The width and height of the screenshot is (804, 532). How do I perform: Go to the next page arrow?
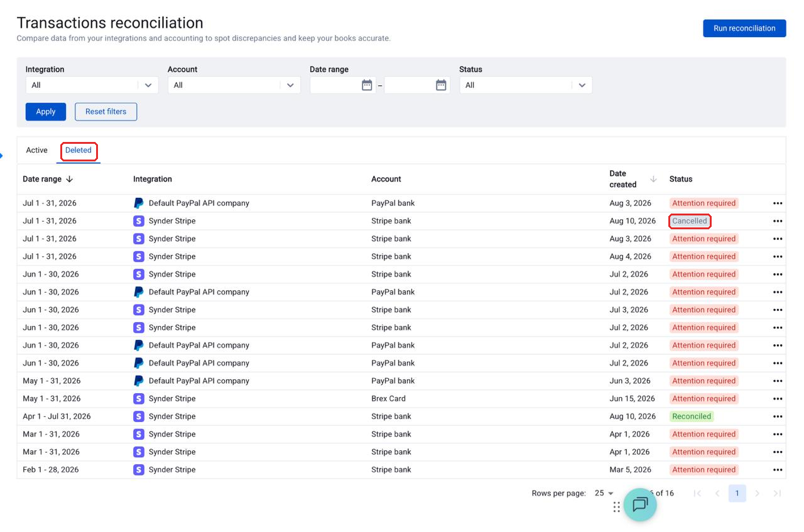click(x=758, y=493)
